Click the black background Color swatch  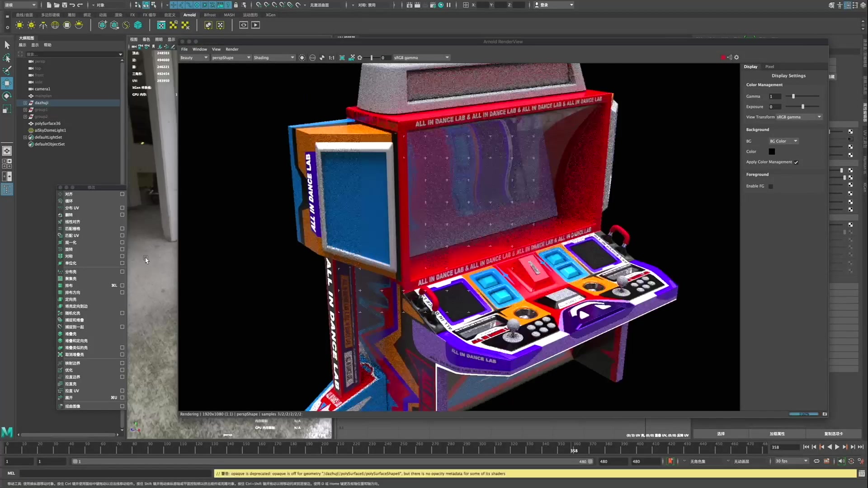[772, 152]
